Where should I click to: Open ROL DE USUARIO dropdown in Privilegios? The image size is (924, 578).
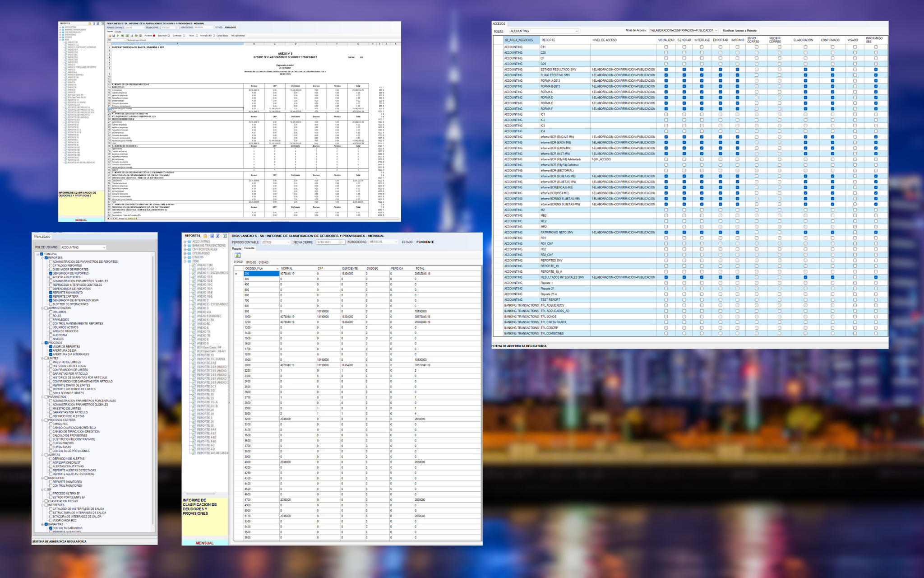[83, 247]
